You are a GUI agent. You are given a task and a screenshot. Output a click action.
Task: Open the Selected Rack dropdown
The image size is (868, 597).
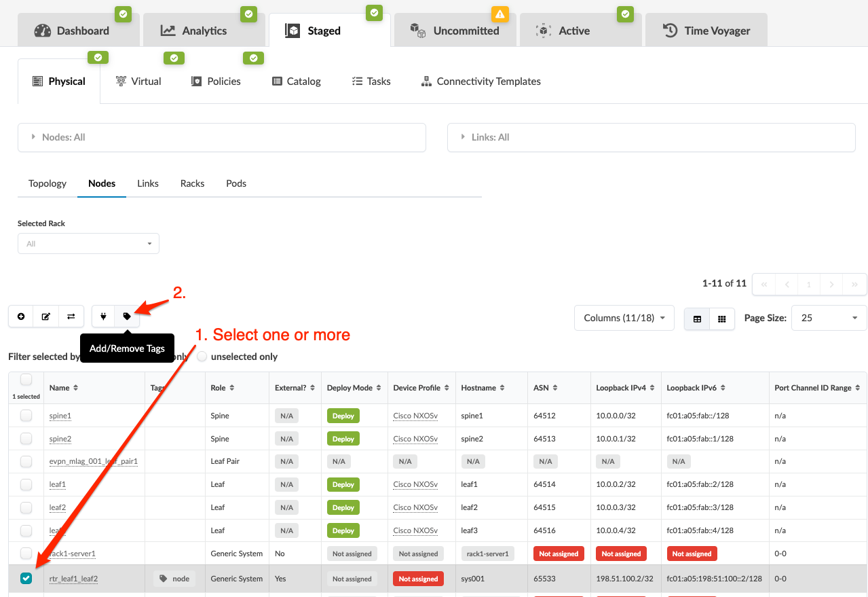(x=88, y=243)
